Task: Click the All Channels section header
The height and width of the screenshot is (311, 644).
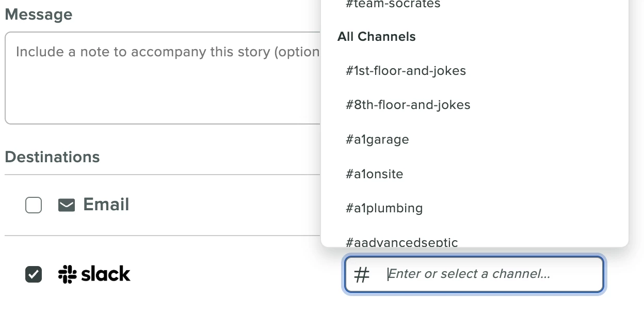Action: pyautogui.click(x=376, y=37)
